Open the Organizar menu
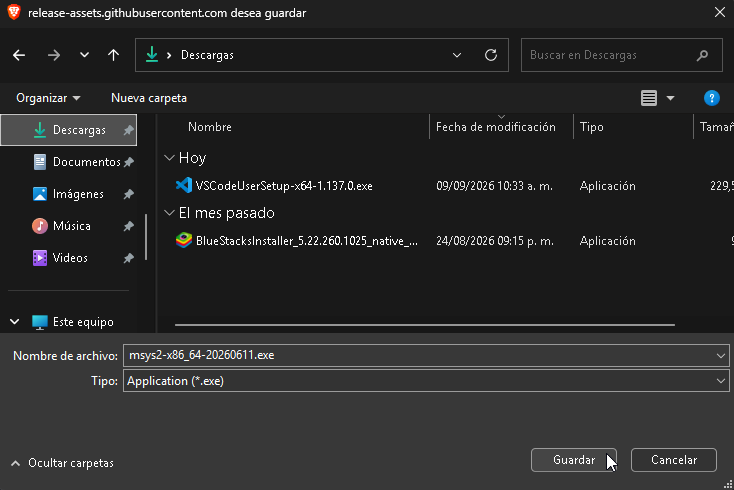 click(x=48, y=98)
